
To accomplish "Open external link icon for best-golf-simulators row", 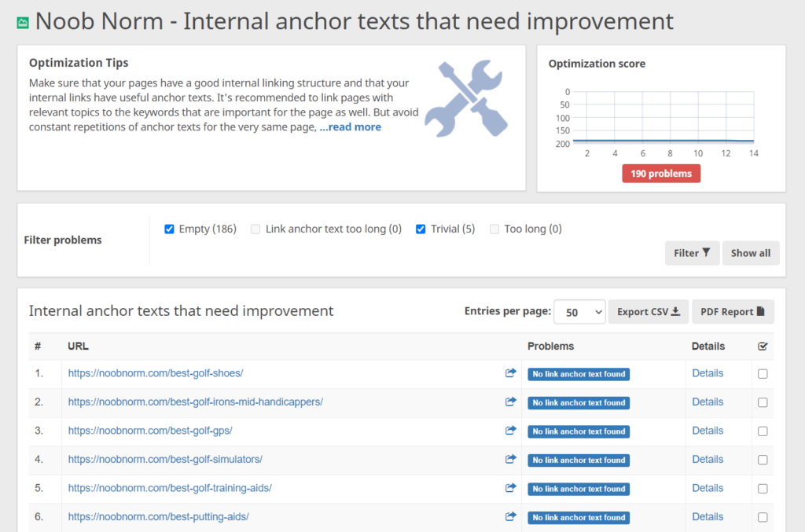I will click(510, 459).
